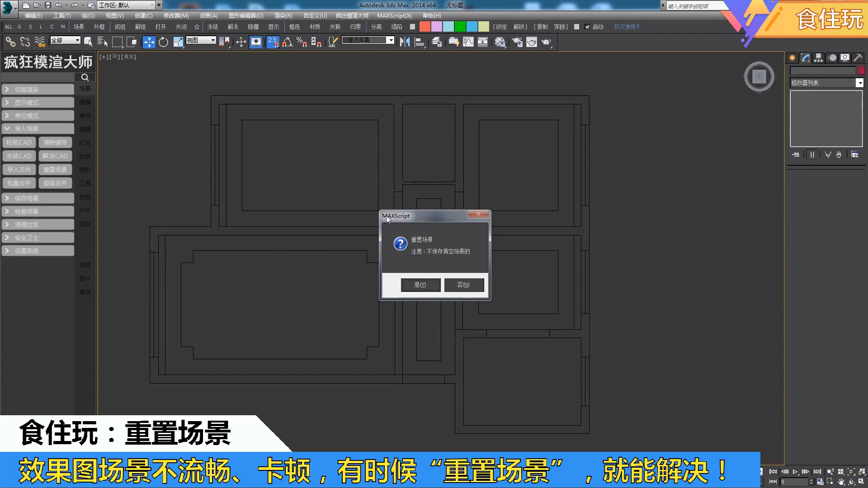Open the Render Setup icon
This screenshot has height=488, width=868.
[517, 42]
